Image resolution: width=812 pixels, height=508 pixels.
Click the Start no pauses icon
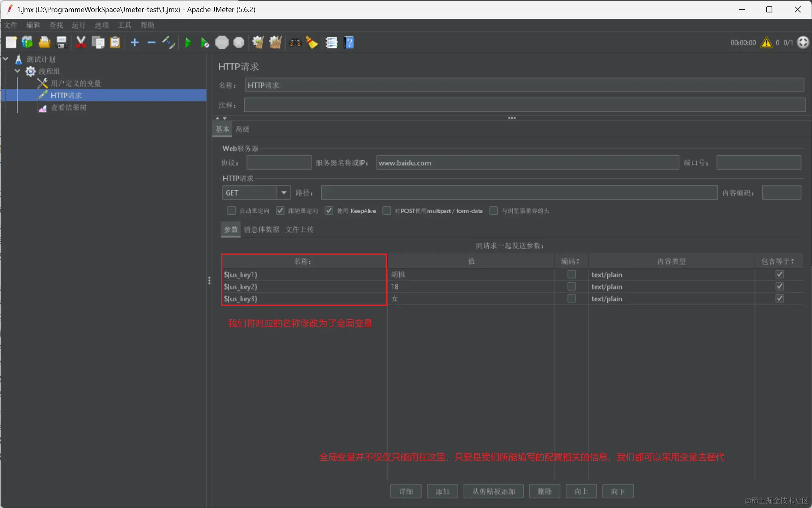coord(205,42)
